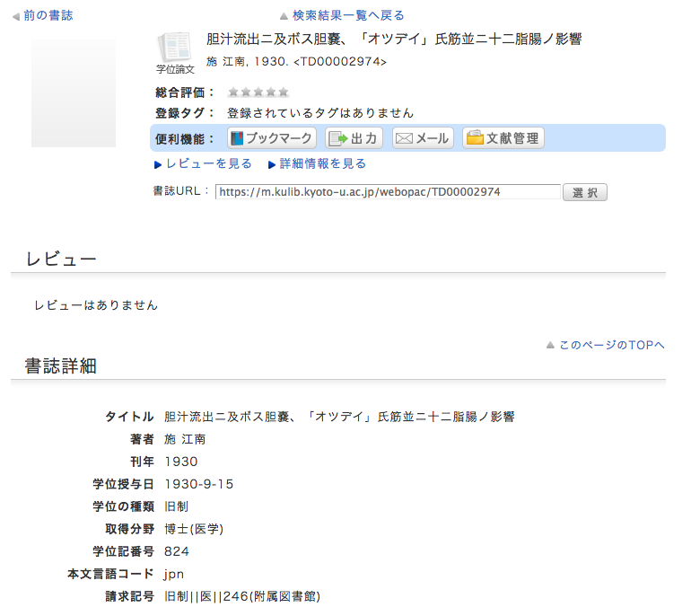Click the 書誌URL text field
Image resolution: width=691 pixels, height=616 pixels.
tap(388, 192)
